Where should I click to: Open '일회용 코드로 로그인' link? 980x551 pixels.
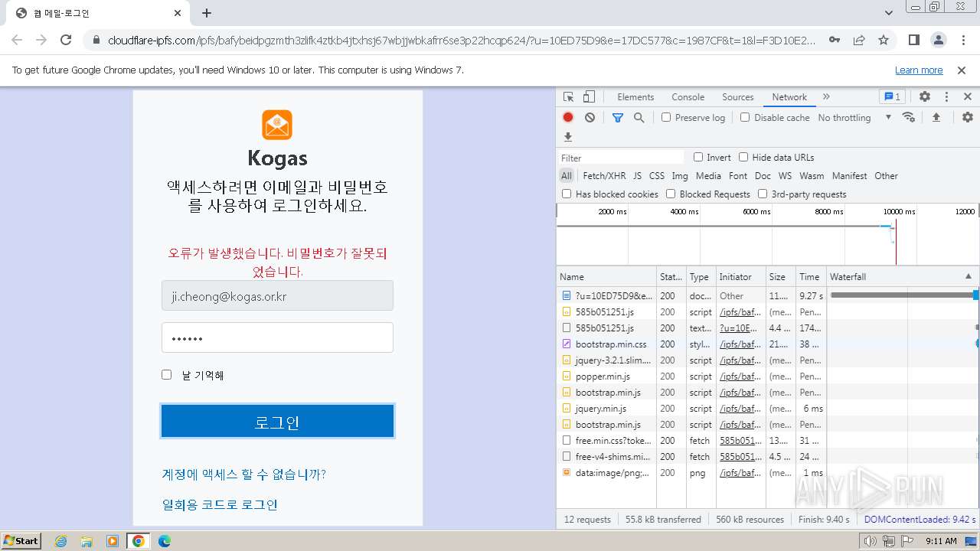[x=220, y=504]
